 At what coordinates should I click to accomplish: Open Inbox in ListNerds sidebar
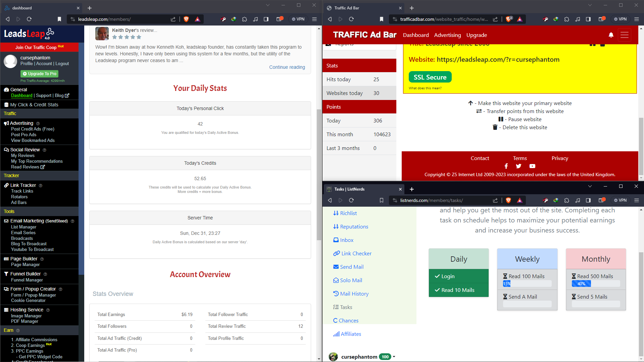[343, 240]
